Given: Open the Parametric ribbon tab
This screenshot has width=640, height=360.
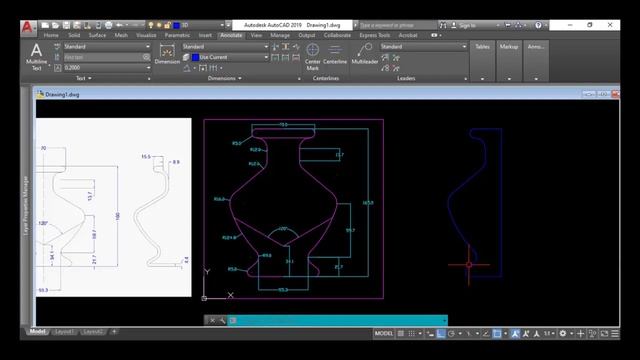Looking at the screenshot, I should point(177,36).
